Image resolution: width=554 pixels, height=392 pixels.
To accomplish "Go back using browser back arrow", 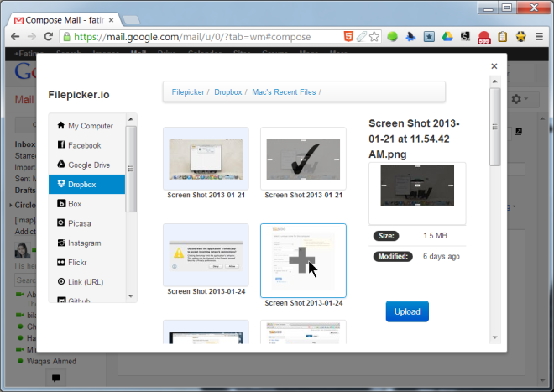I will 15,36.
